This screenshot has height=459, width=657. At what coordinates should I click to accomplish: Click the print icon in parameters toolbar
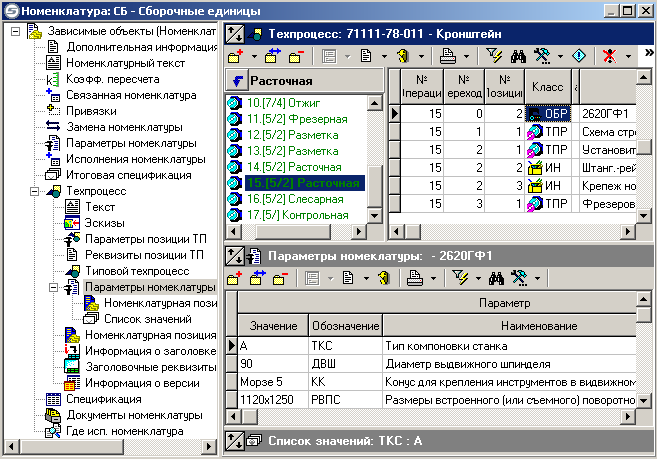[x=414, y=277]
